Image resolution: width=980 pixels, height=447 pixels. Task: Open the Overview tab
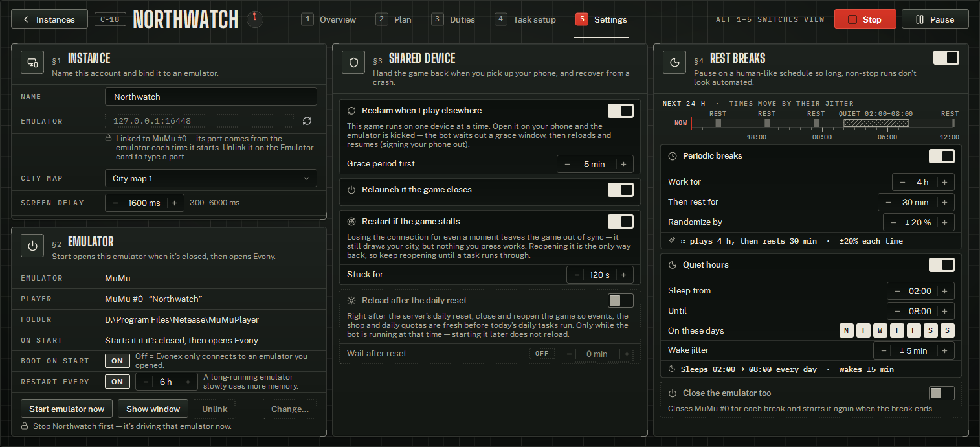[x=329, y=19]
